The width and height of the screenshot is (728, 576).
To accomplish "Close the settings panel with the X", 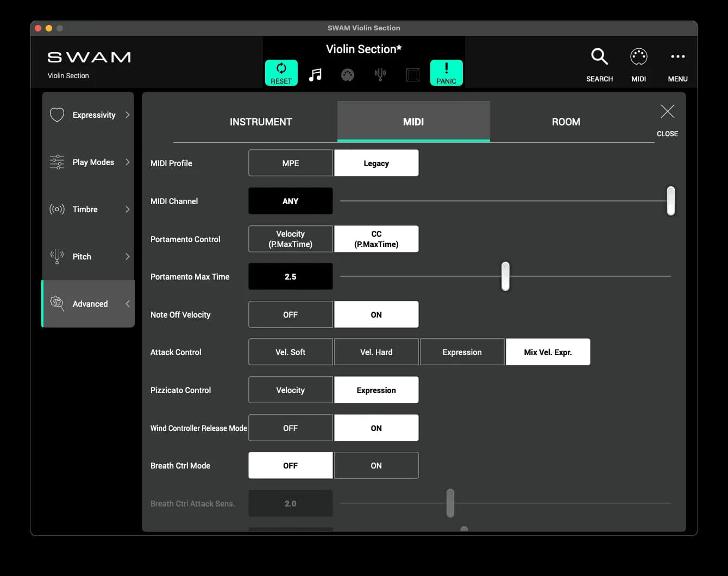I will [667, 112].
